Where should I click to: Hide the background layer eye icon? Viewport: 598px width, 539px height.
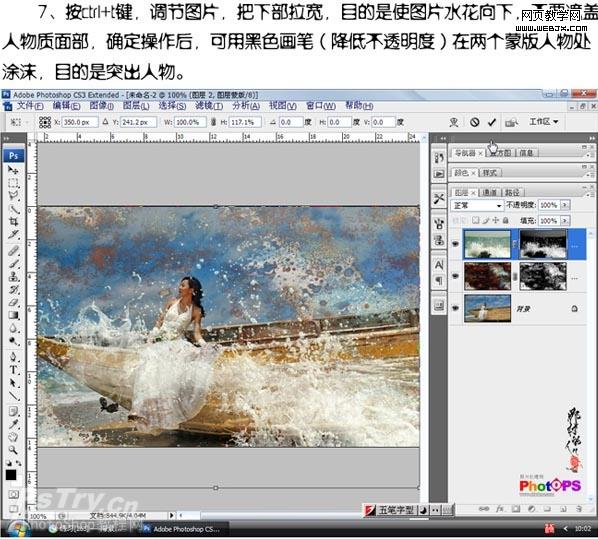[x=455, y=308]
